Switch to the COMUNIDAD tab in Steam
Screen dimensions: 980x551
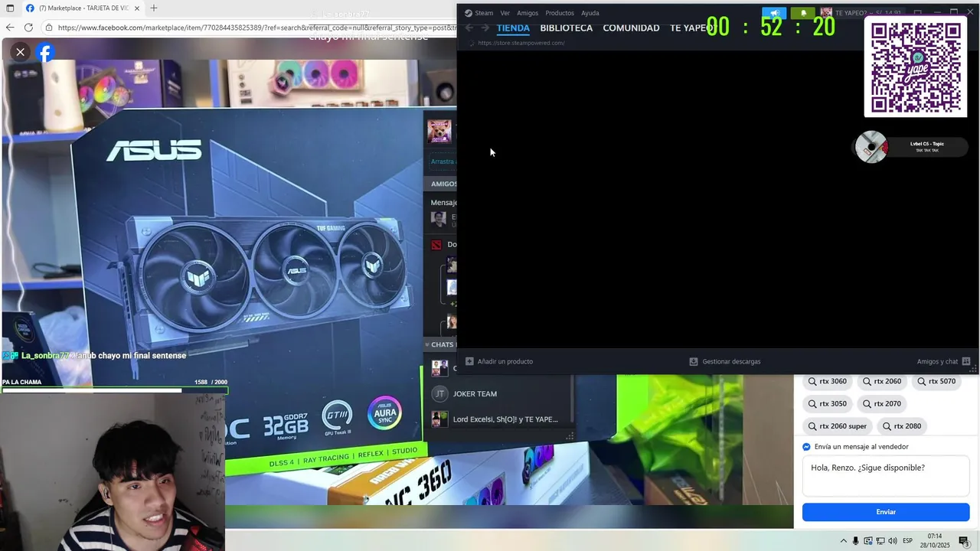click(631, 28)
